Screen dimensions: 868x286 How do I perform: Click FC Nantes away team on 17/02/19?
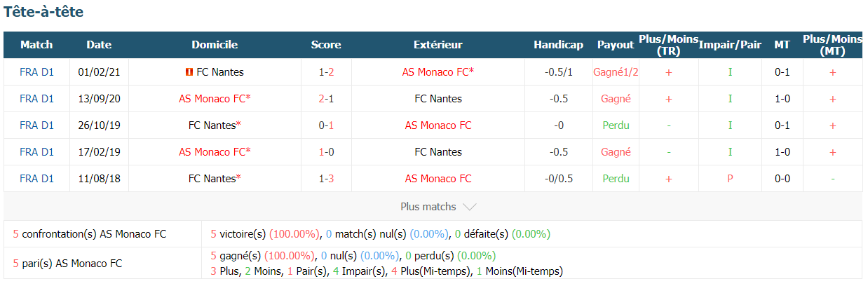[x=438, y=152]
